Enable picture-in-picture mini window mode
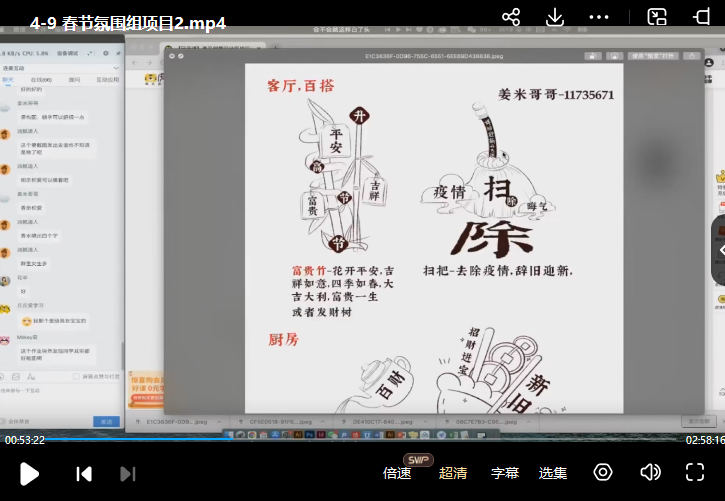This screenshot has height=501, width=725. (x=657, y=17)
